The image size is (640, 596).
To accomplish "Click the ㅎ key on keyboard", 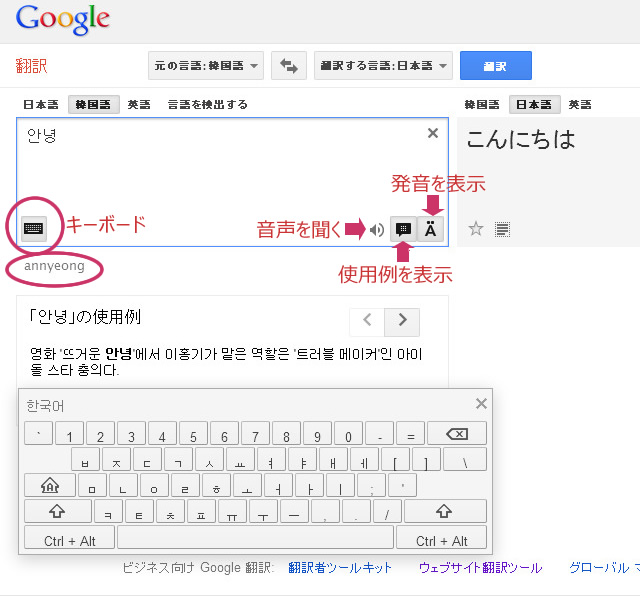I will [216, 485].
